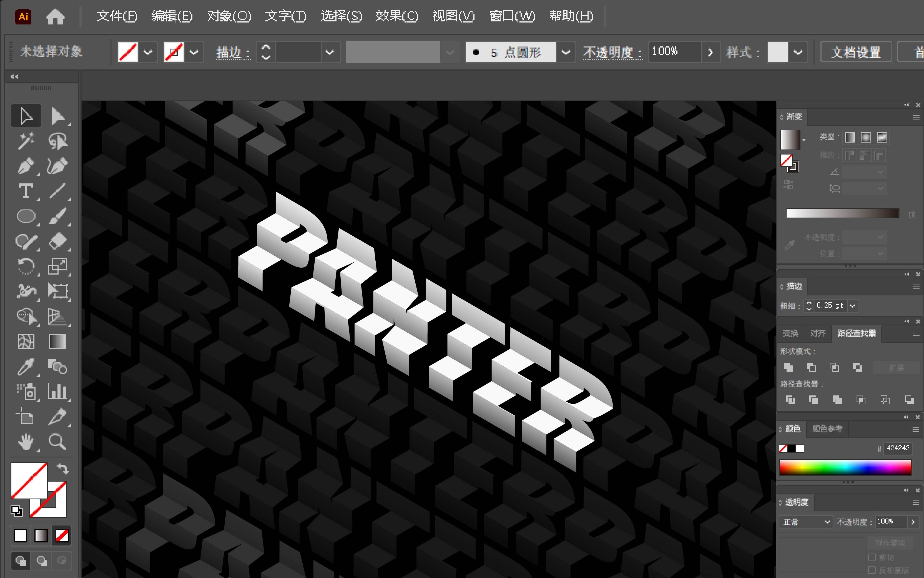Screen dimensions: 924x578
Task: Select the Curvature tool
Action: 58,166
